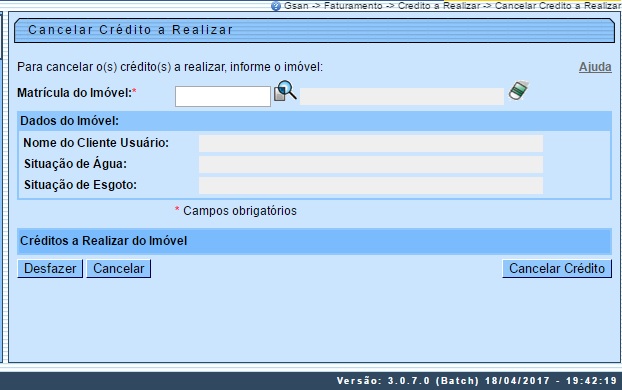Click the Cancelar button

[x=119, y=269]
